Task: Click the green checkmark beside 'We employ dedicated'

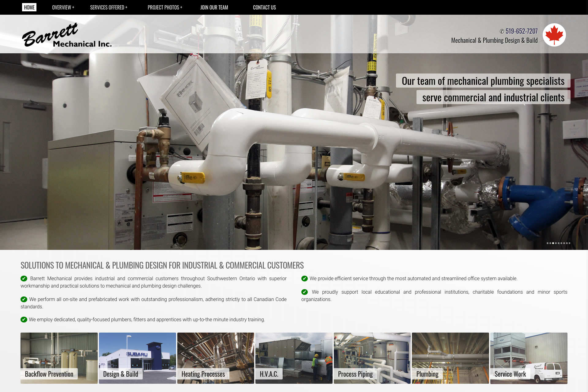Action: [24, 319]
